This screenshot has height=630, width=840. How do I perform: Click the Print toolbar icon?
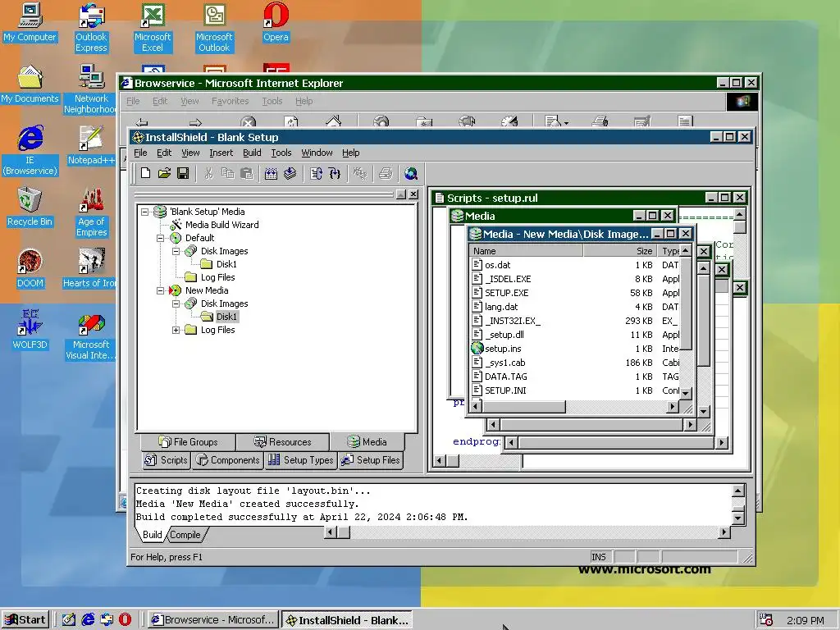386,173
